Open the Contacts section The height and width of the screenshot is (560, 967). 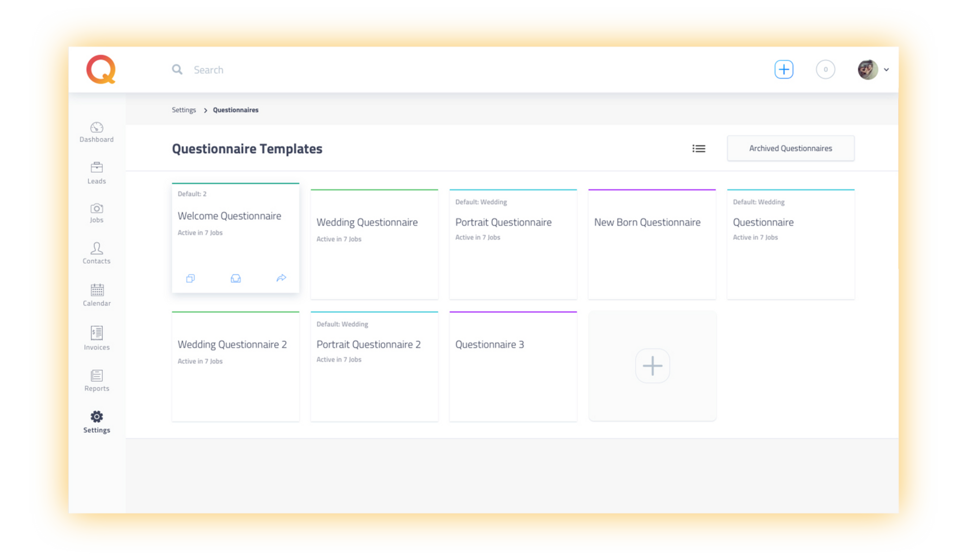coord(97,252)
